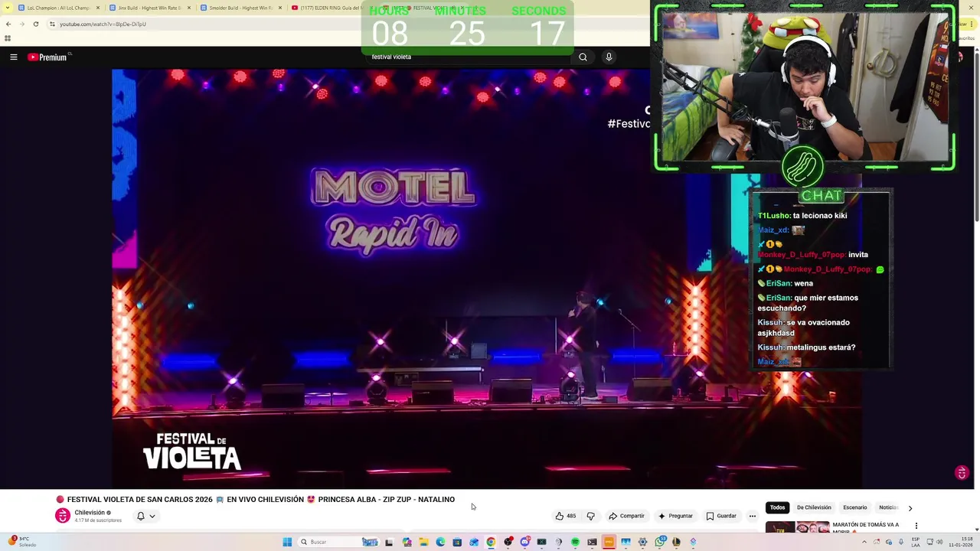
Task: Open Spotify from taskbar
Action: (x=575, y=542)
